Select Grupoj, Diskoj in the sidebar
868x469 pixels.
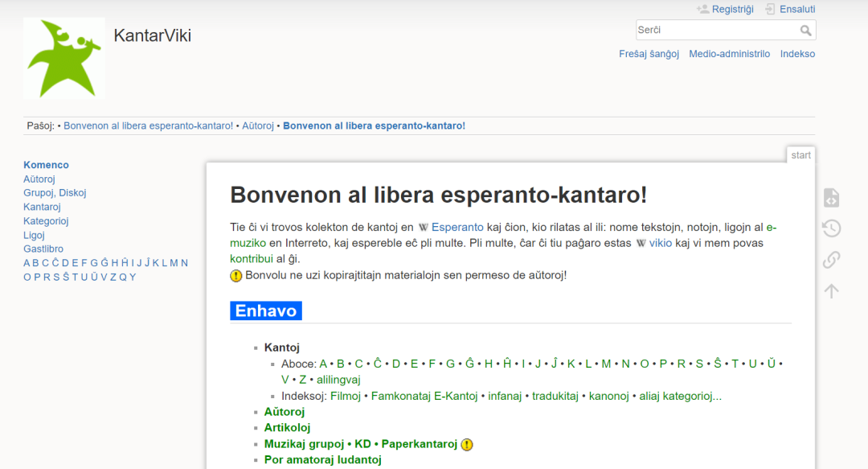pos(55,193)
